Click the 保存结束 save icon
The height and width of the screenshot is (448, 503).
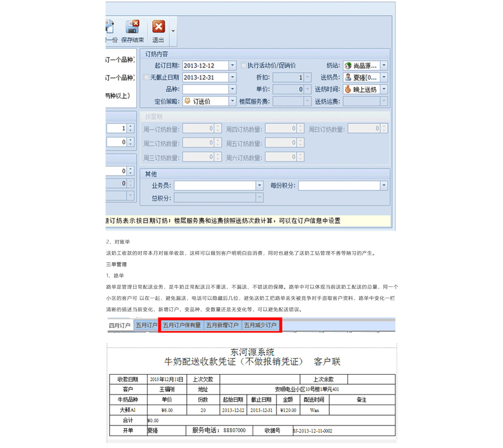(132, 27)
